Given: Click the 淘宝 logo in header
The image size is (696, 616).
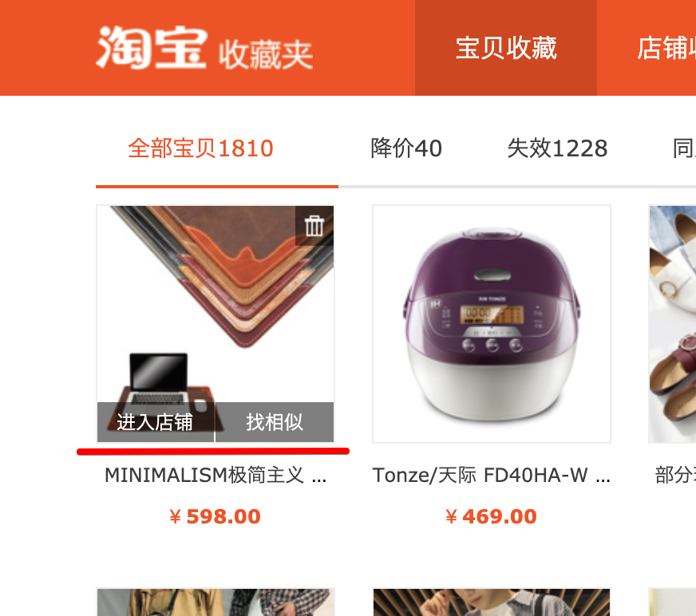Looking at the screenshot, I should (152, 48).
